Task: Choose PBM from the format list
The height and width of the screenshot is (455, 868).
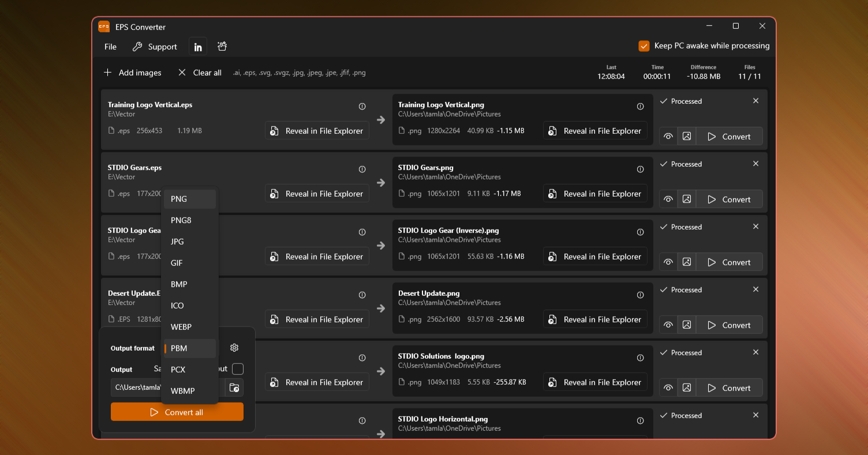Action: 190,348
